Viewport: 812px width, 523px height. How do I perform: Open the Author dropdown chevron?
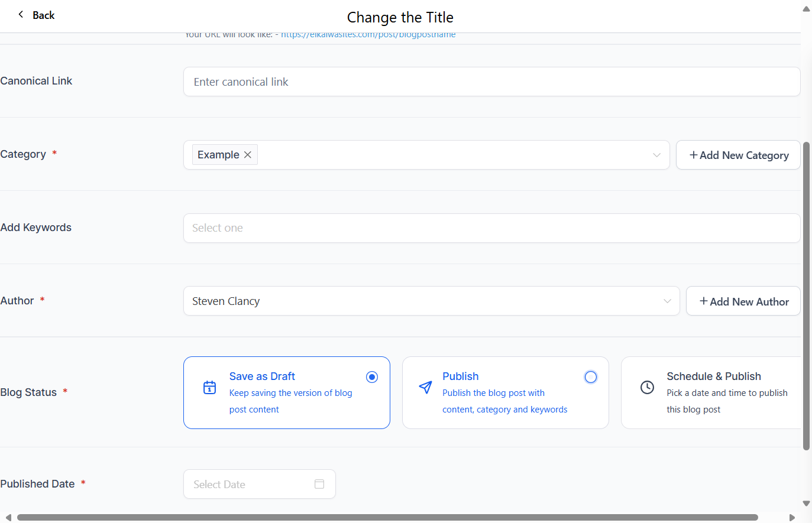click(667, 301)
